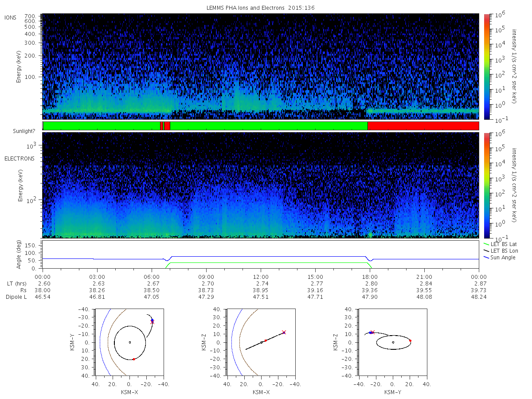Click the Rs value '38.95'
532x399 pixels.
pyautogui.click(x=261, y=290)
